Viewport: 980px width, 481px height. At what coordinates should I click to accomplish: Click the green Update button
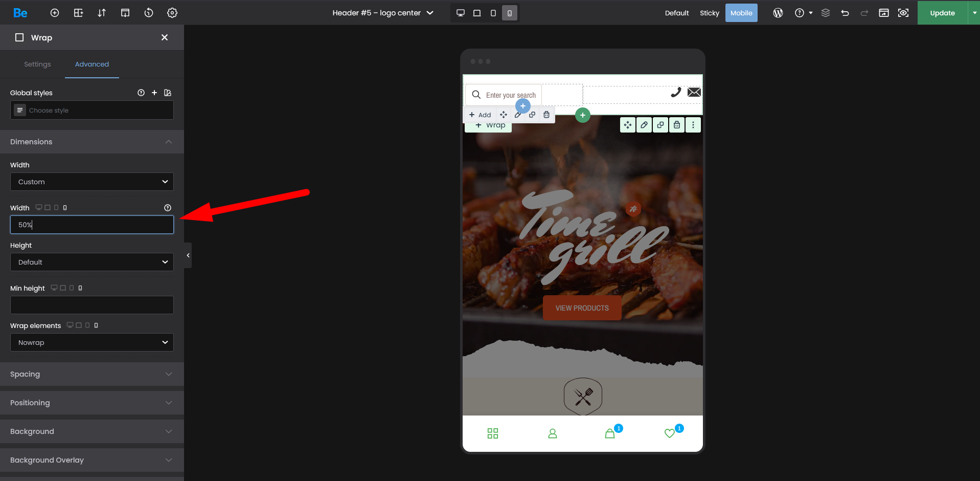942,13
